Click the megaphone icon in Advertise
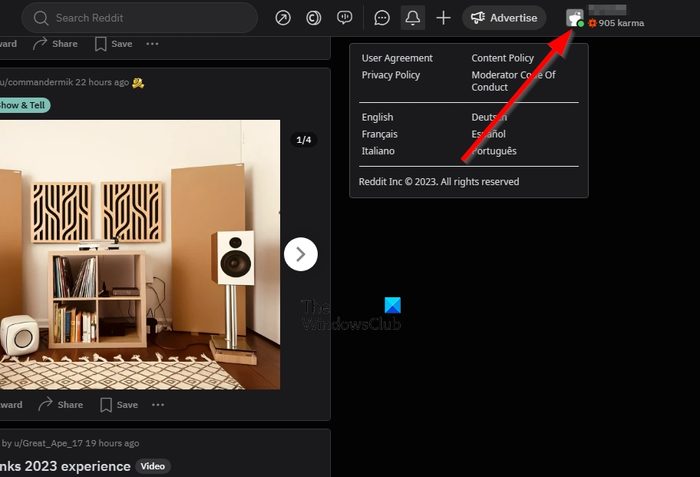700x477 pixels. point(477,18)
